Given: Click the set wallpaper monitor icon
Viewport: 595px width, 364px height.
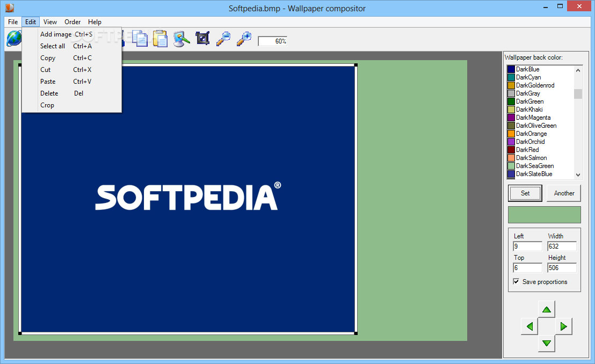Looking at the screenshot, I should coord(182,39).
